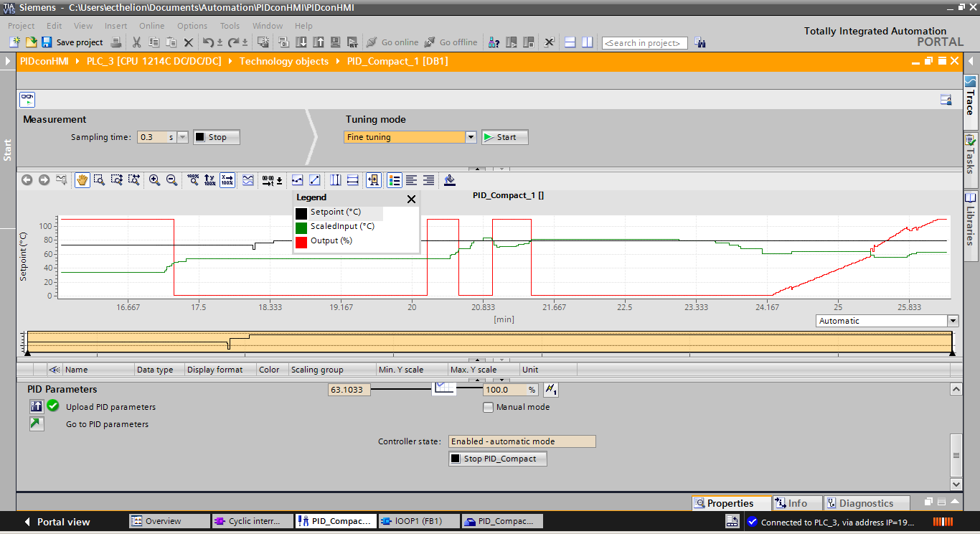Download to device with the download icon
The image size is (980, 534).
[x=301, y=42]
